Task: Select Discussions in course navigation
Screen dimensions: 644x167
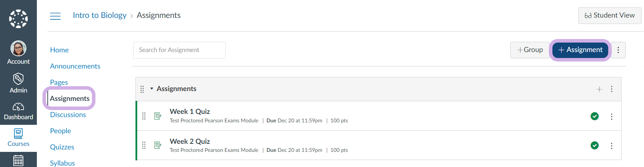Action: (68, 115)
